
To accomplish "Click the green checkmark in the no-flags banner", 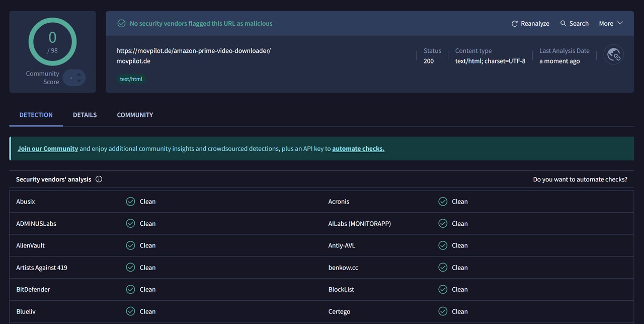I will [x=121, y=24].
